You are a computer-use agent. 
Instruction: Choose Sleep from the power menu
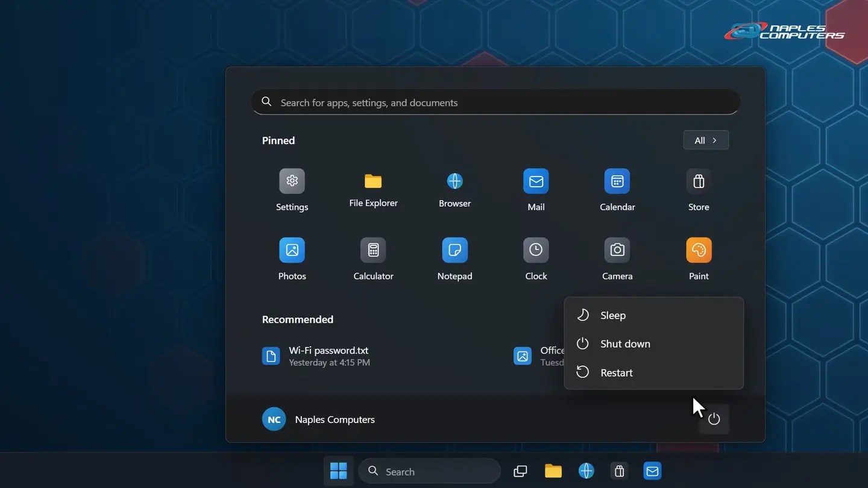[654, 315]
